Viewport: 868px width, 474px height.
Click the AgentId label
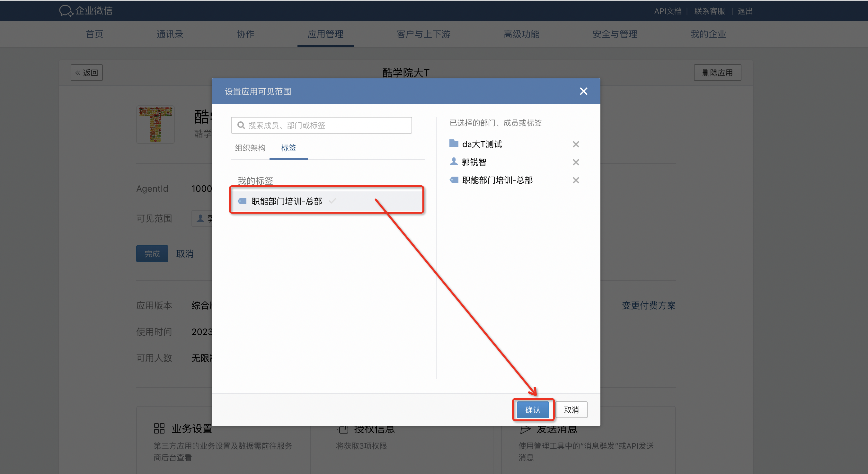click(152, 189)
